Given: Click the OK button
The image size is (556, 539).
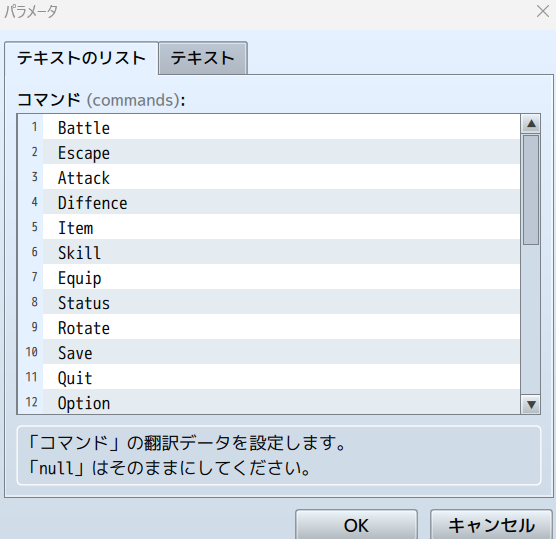Looking at the screenshot, I should [x=356, y=525].
